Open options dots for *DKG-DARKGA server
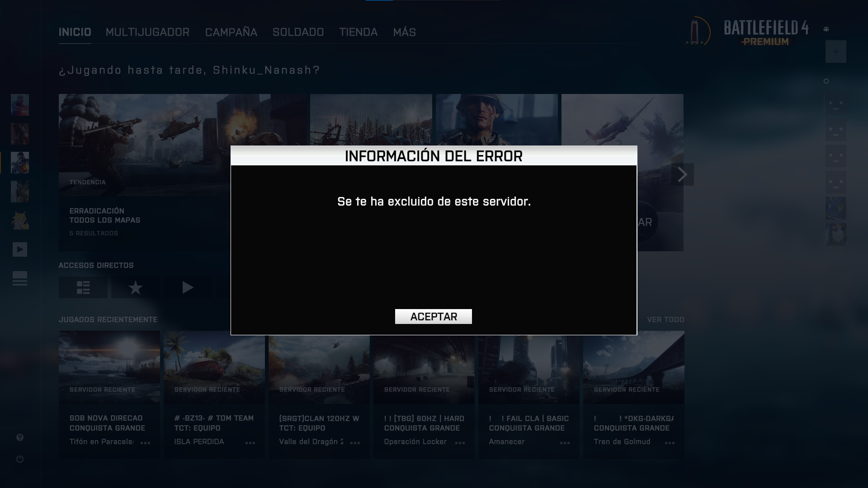The height and width of the screenshot is (488, 868). [670, 443]
